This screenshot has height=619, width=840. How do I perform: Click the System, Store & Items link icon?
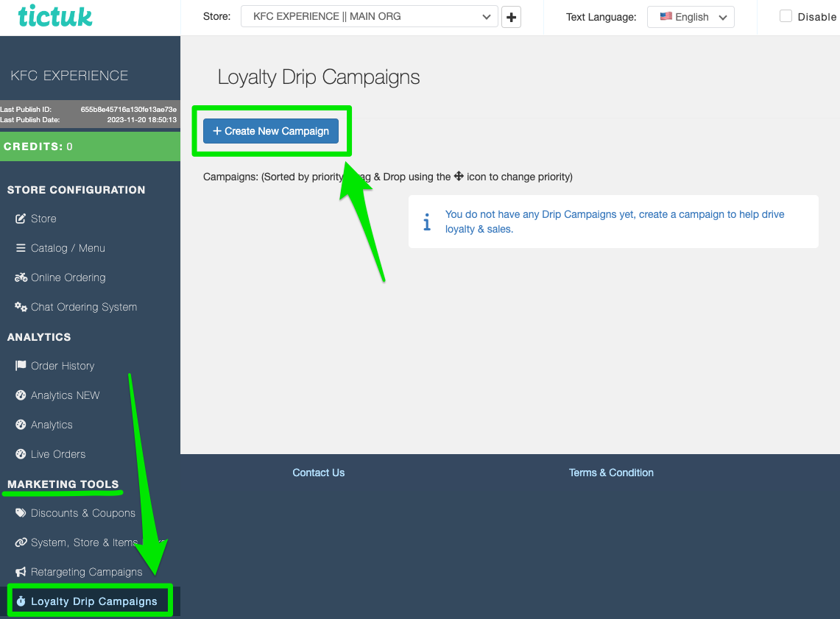[x=21, y=542]
